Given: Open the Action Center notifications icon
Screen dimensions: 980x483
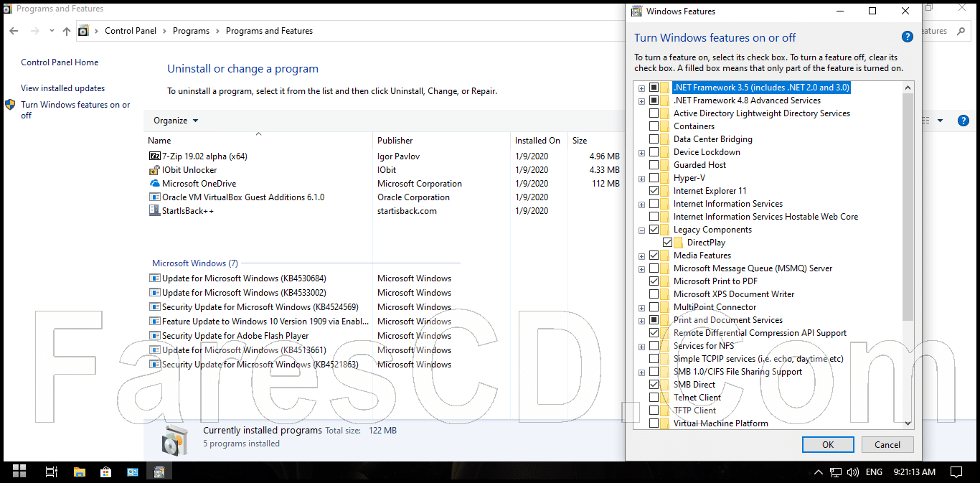Looking at the screenshot, I should (x=956, y=472).
